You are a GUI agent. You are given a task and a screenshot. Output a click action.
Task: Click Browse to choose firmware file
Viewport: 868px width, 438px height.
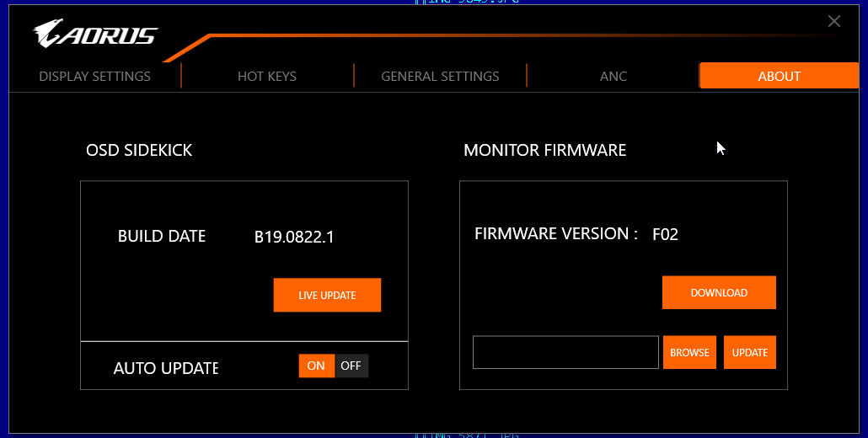point(689,352)
